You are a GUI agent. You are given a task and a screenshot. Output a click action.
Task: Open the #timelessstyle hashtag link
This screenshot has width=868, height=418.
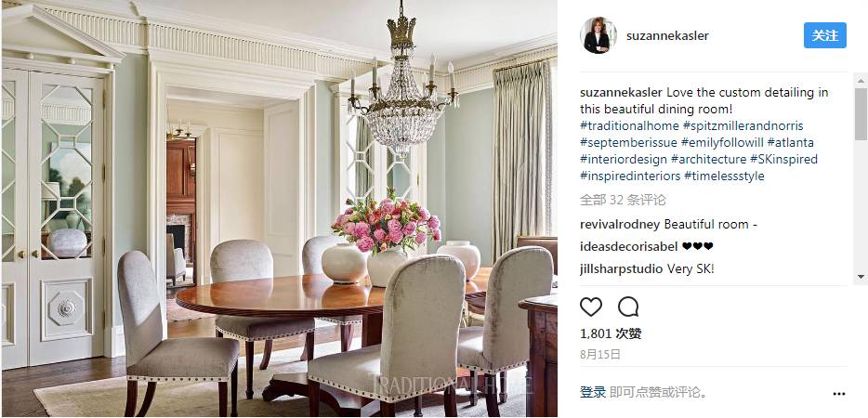tap(724, 176)
